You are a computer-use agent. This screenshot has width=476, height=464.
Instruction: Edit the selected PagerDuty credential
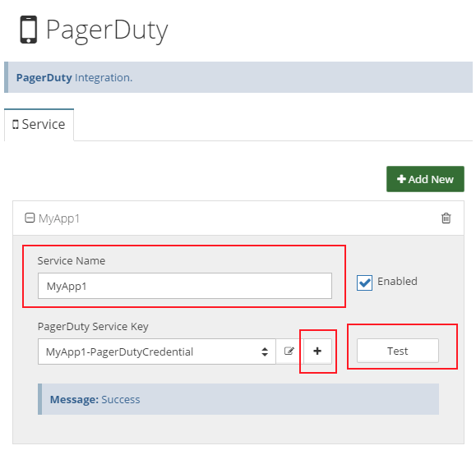[x=289, y=351]
